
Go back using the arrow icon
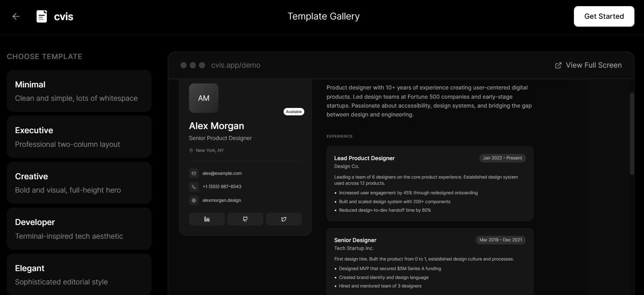click(x=16, y=16)
